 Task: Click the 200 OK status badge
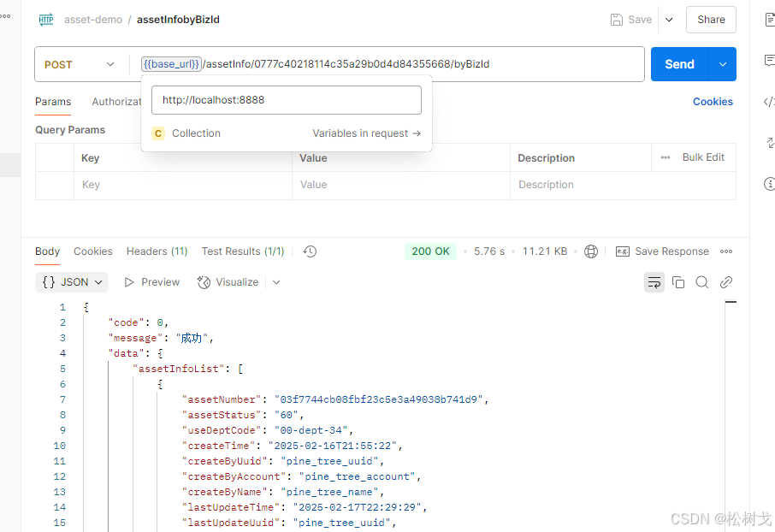point(430,251)
